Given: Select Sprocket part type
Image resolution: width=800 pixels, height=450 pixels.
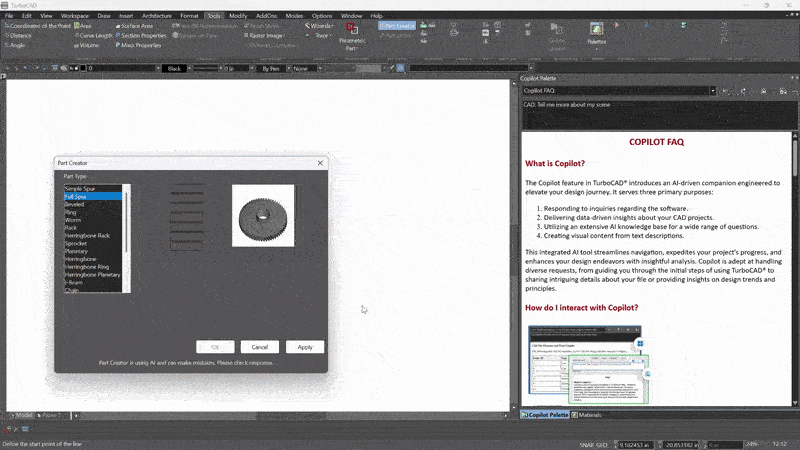Looking at the screenshot, I should pos(92,243).
